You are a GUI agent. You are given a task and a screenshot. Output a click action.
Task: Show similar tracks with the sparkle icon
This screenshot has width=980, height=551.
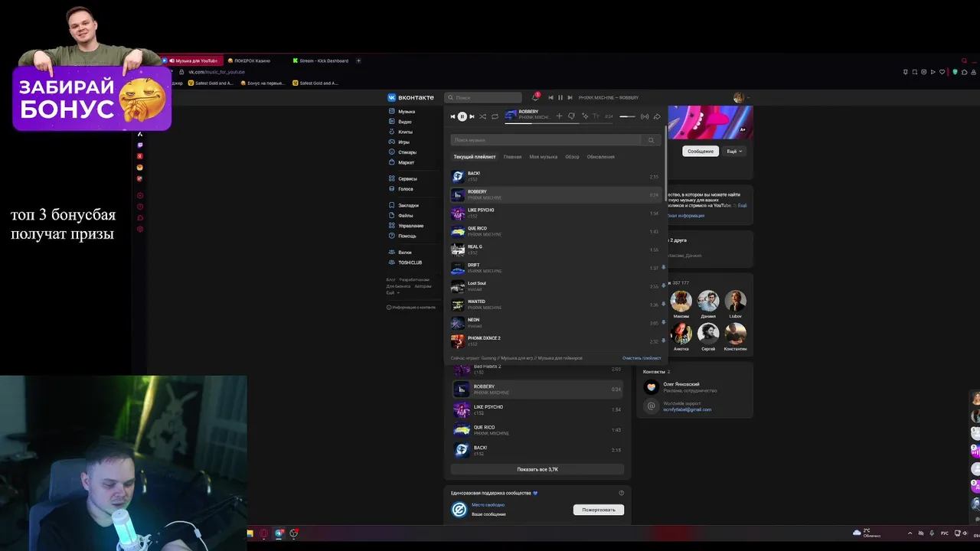585,116
